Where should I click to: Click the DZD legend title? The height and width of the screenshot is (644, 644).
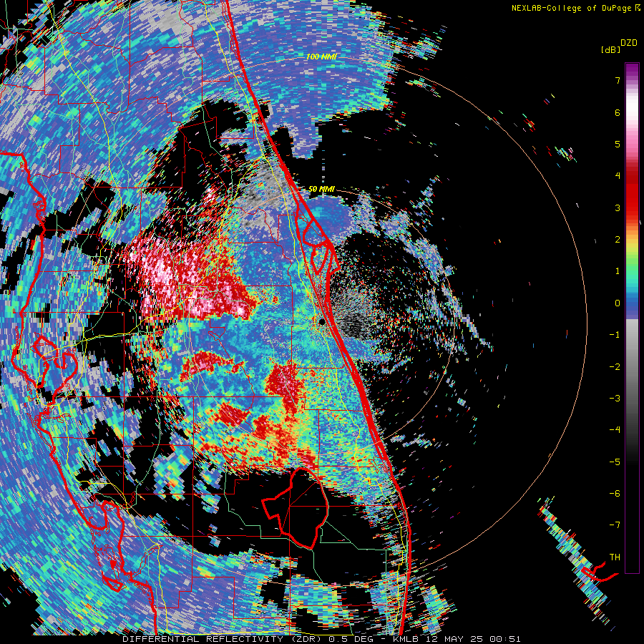pos(628,43)
